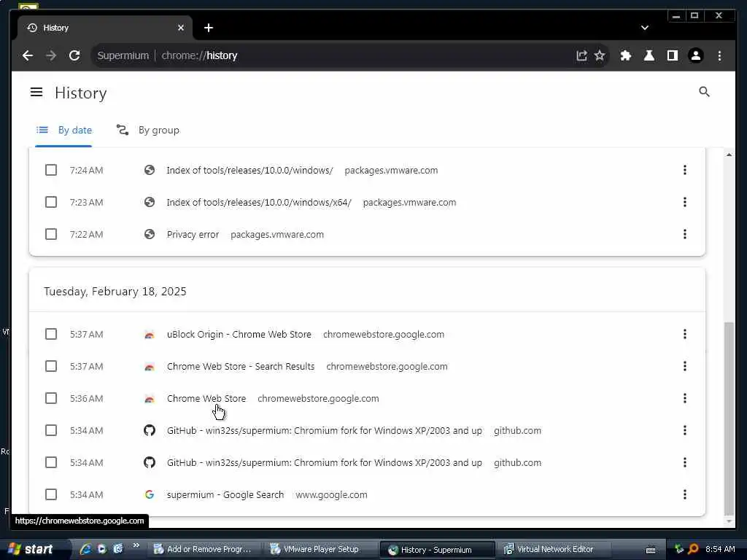Viewport: 747px width, 560px height.
Task: Click the magnifier tray icon beside clock
Action: click(x=694, y=549)
